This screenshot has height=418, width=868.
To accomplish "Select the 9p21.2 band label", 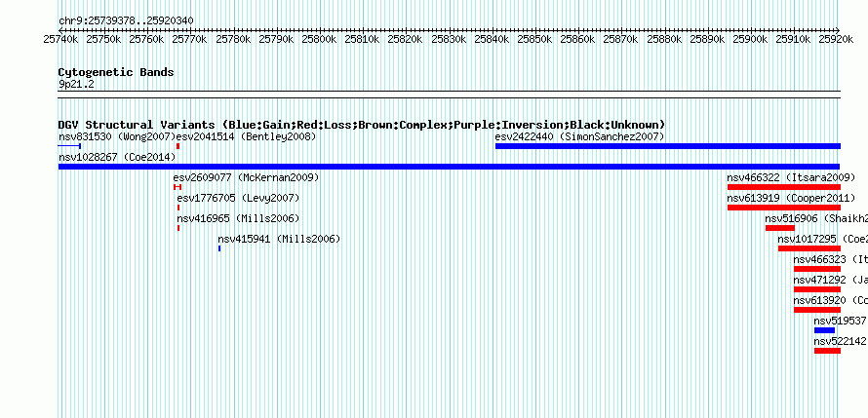I will coord(76,85).
